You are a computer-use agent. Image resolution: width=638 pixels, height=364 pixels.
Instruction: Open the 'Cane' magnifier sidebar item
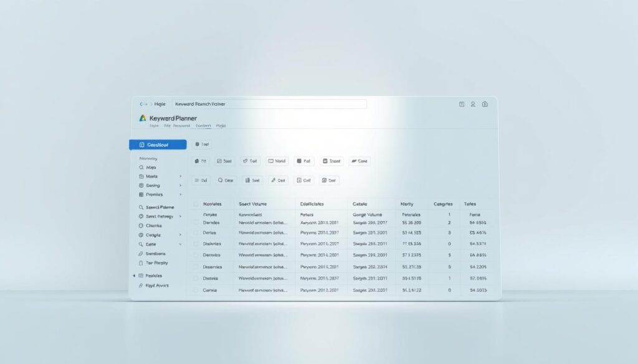[147, 244]
